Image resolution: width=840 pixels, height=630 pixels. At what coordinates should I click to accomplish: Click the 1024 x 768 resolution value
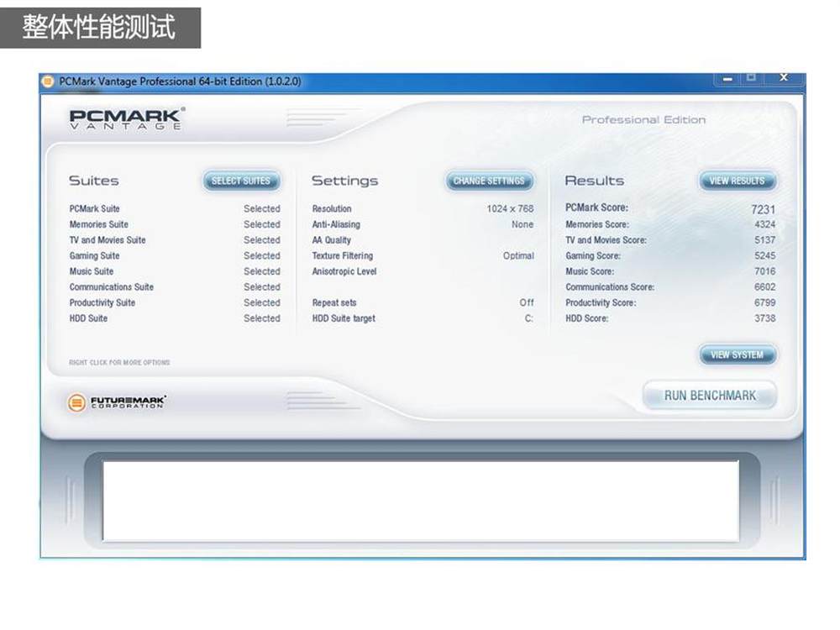[510, 208]
